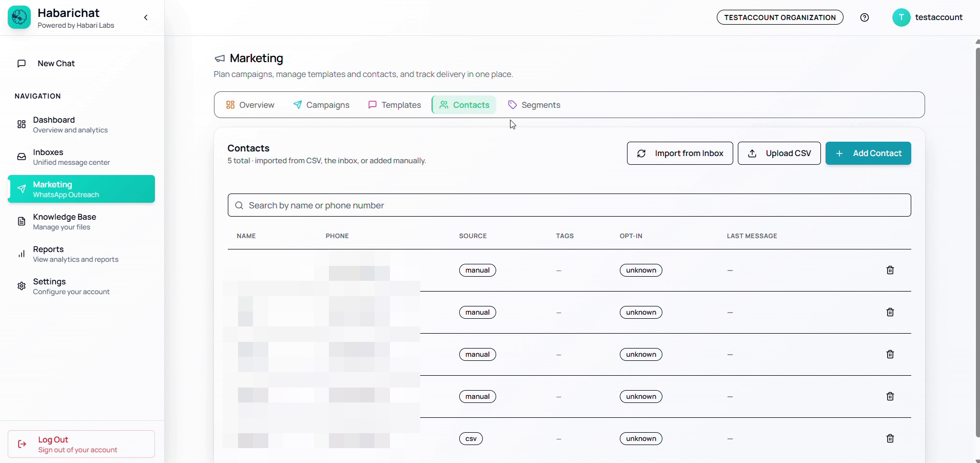
Task: Click the LAST MESSAGE column header
Action: pos(752,236)
